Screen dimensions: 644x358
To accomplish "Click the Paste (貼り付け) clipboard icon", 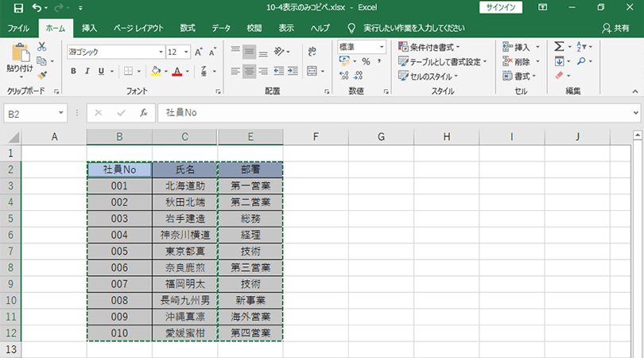I will pyautogui.click(x=20, y=53).
